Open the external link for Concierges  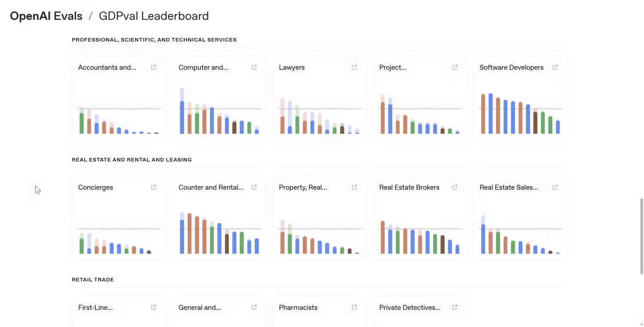tap(153, 187)
